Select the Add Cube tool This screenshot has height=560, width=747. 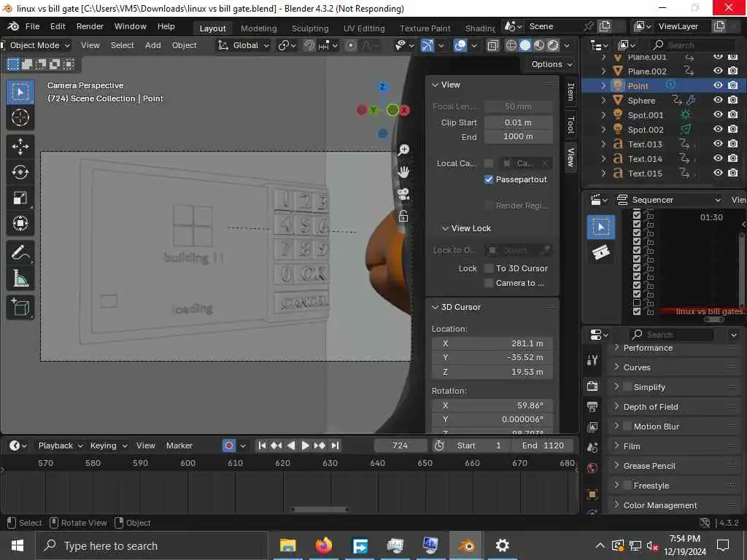click(x=20, y=307)
